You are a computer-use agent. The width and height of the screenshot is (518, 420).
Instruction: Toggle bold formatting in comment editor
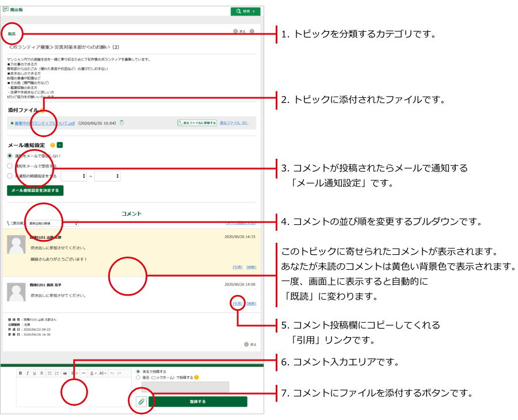20,373
